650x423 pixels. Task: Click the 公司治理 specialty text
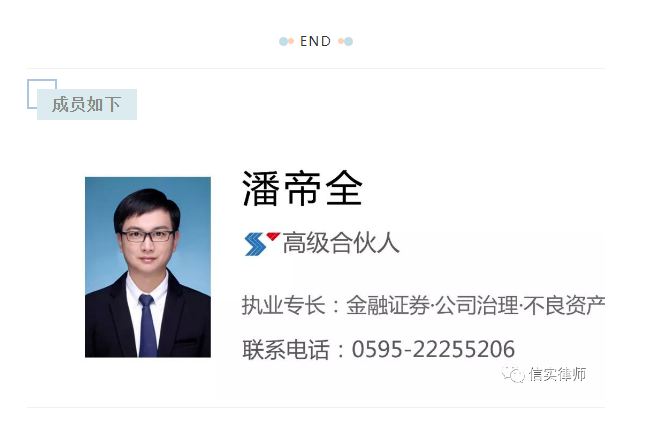(x=477, y=305)
